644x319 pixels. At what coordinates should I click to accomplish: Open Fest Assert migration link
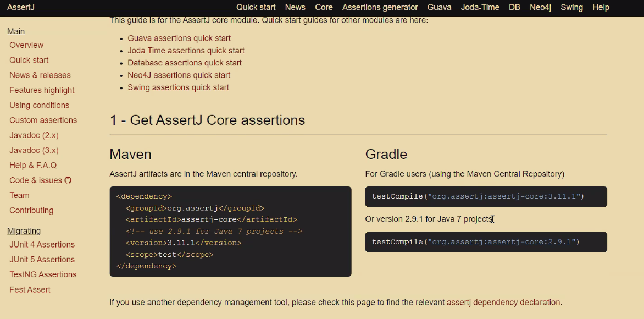(x=30, y=289)
